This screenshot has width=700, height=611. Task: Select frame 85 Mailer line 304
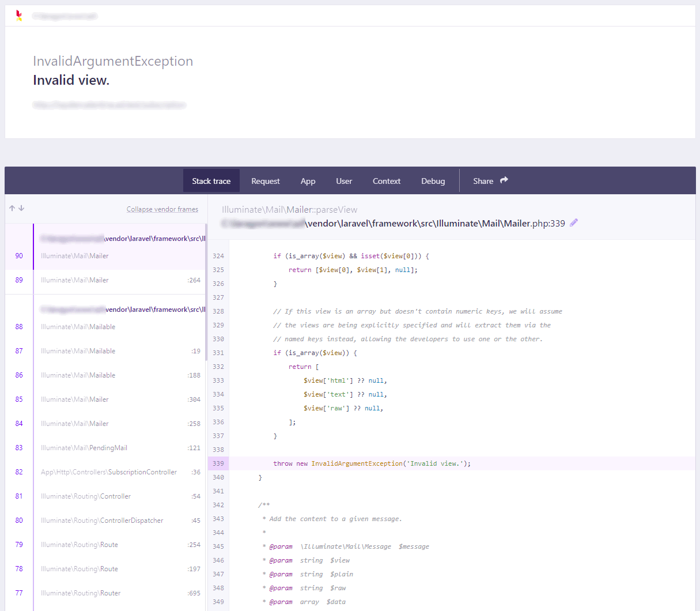[105, 399]
